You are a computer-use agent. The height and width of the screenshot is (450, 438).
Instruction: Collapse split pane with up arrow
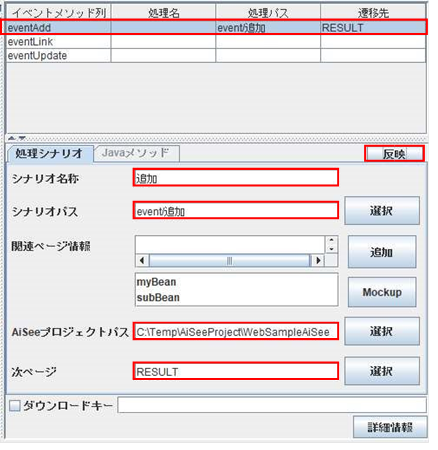12,138
